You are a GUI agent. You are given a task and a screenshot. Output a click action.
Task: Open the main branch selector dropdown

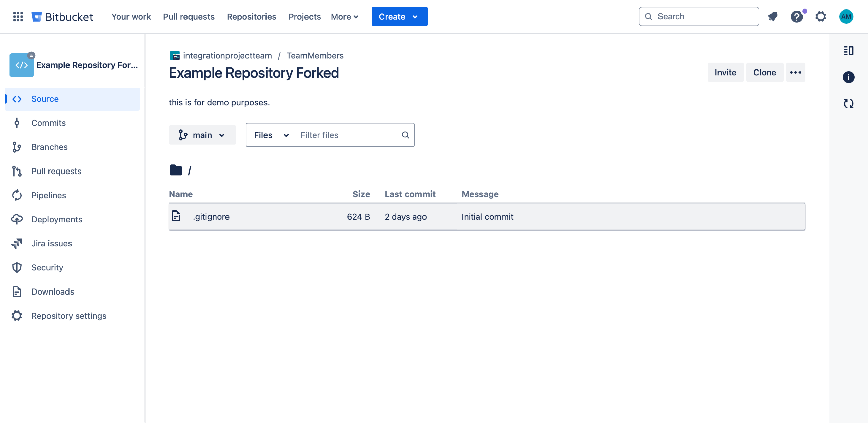[202, 135]
